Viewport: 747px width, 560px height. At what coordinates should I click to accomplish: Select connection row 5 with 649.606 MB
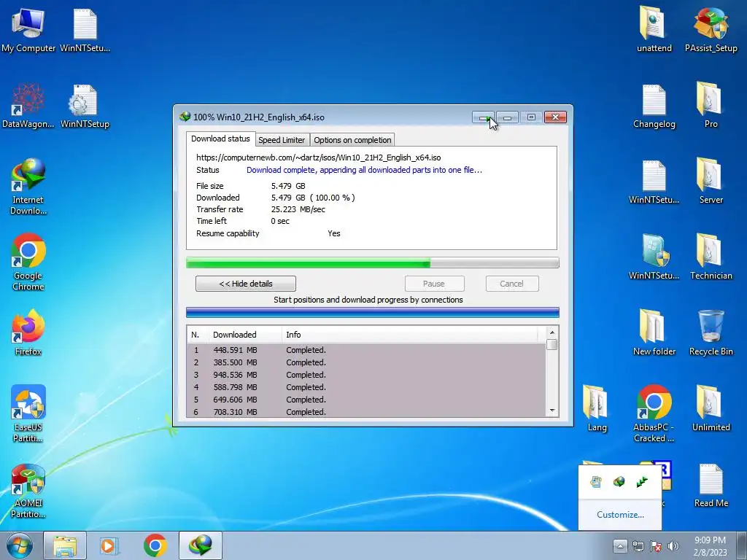(367, 400)
